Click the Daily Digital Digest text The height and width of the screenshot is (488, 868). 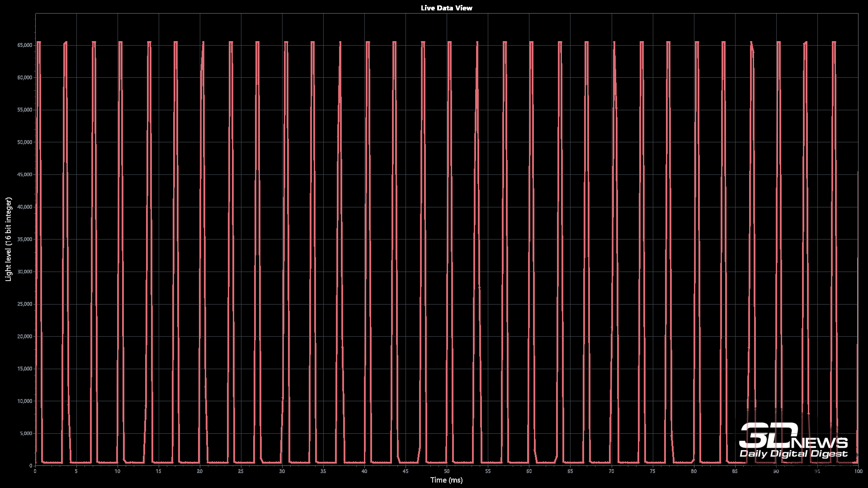(x=793, y=454)
